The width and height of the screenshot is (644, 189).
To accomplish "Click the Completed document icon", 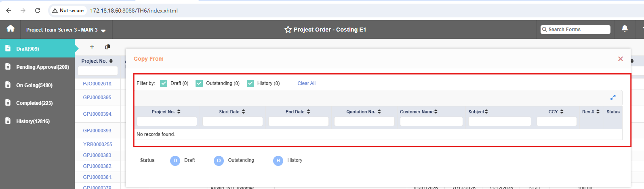I will 8,103.
